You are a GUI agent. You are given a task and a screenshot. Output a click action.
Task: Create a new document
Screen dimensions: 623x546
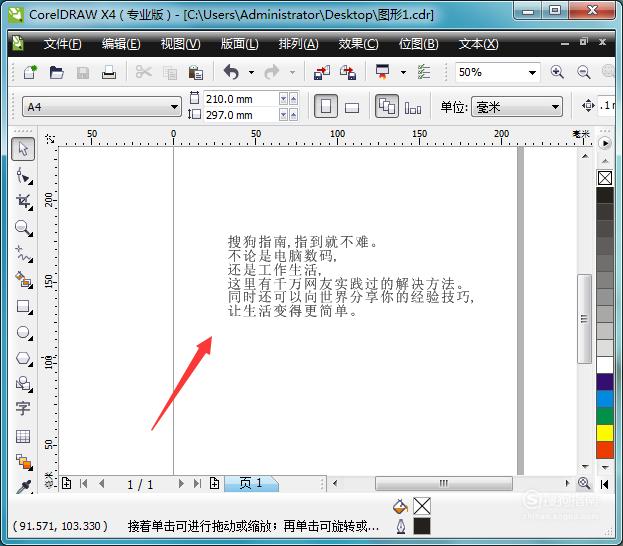30,72
